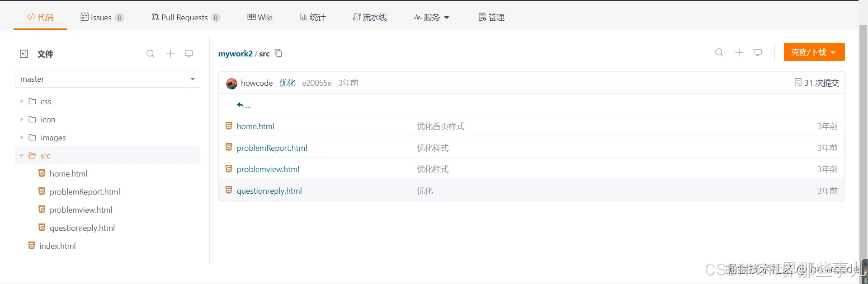The height and width of the screenshot is (284, 868).
Task: Open the 克隆/下载 button
Action: click(x=814, y=52)
